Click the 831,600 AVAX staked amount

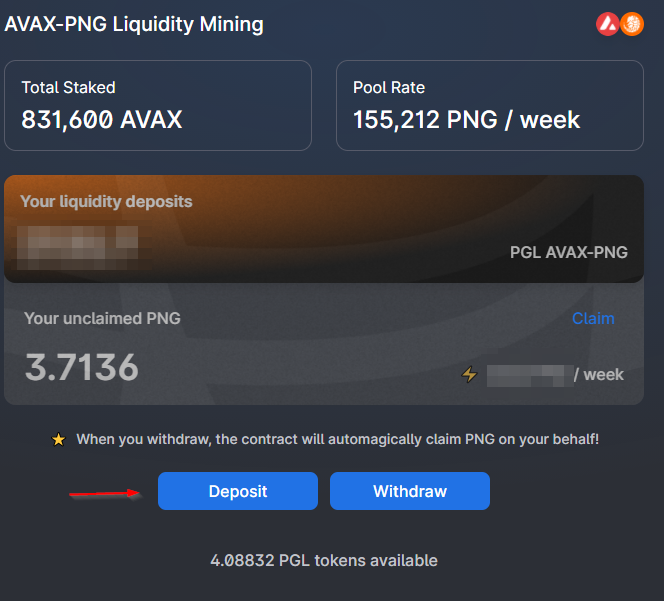(102, 120)
